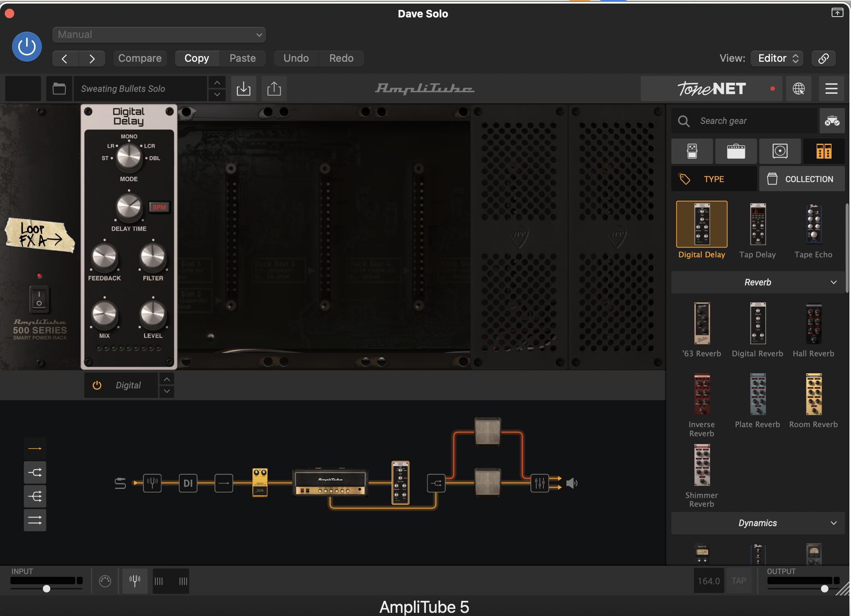The image size is (851, 616).
Task: Open the View Editor dropdown
Action: (777, 59)
